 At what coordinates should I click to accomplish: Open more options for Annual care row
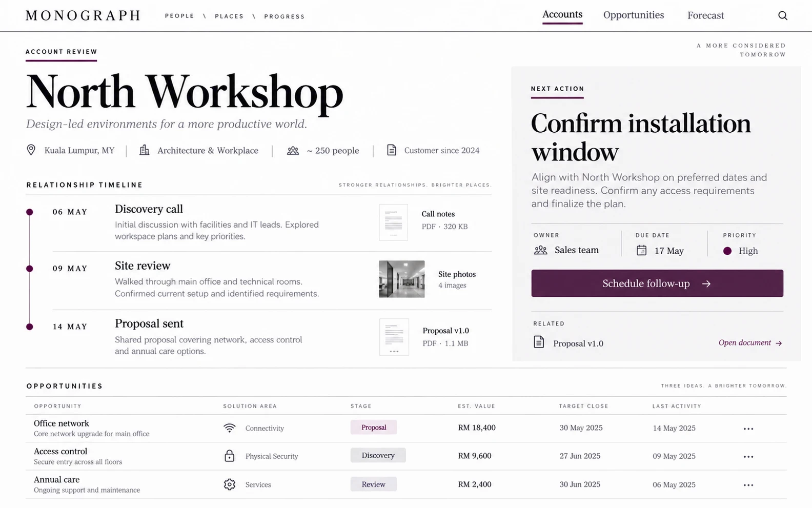click(748, 485)
